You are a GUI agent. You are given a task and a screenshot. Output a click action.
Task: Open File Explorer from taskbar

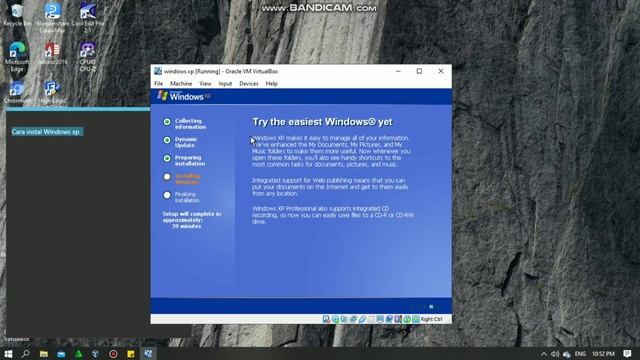click(43, 354)
